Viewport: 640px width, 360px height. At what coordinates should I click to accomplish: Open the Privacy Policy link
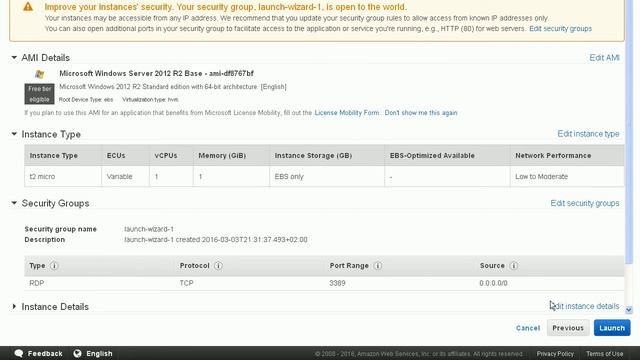point(555,354)
